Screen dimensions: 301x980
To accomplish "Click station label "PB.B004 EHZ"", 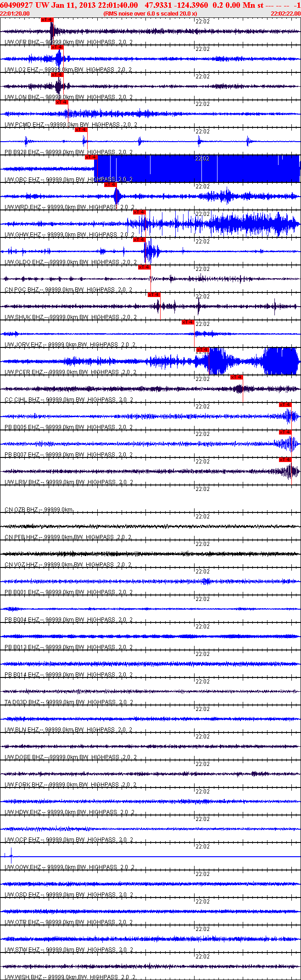I will [22, 620].
